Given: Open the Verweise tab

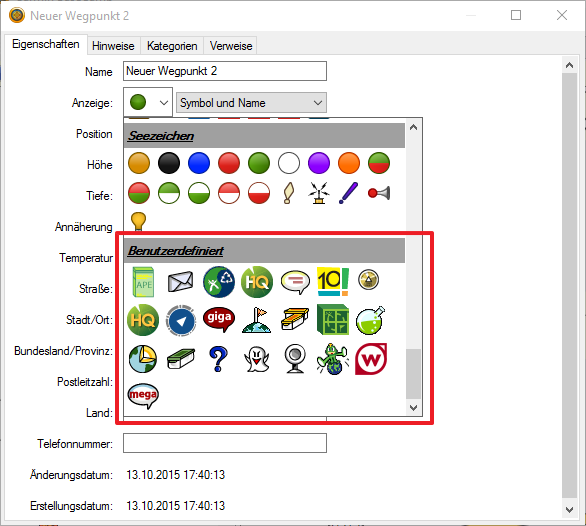Looking at the screenshot, I should coord(231,46).
